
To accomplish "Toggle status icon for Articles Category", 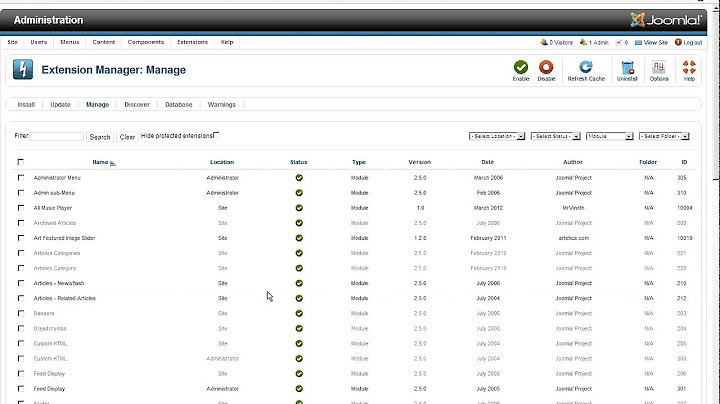I will [x=299, y=268].
